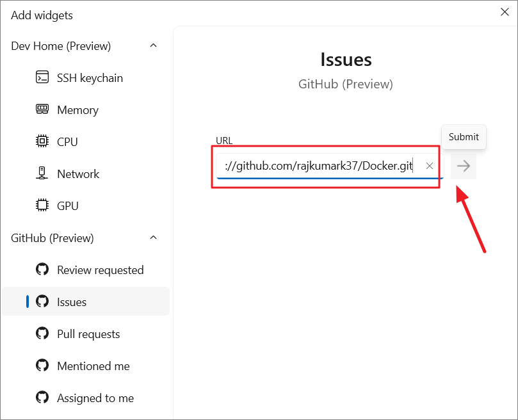
Task: Collapse the GitHub (Preview) section
Action: [x=153, y=238]
